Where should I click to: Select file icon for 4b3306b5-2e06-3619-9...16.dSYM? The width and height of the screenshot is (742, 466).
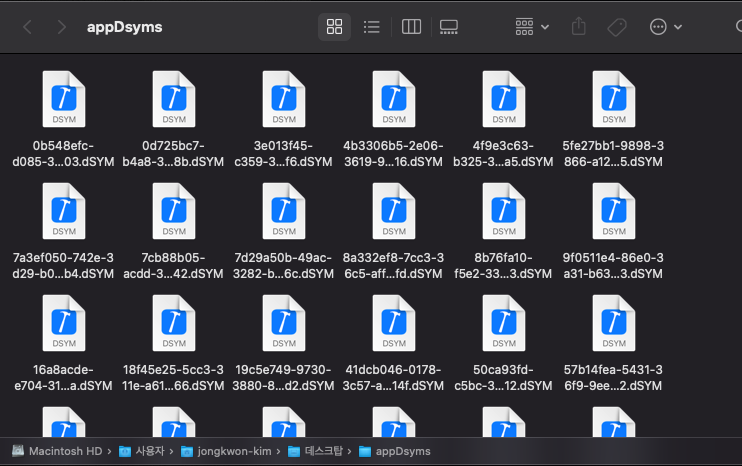click(394, 99)
